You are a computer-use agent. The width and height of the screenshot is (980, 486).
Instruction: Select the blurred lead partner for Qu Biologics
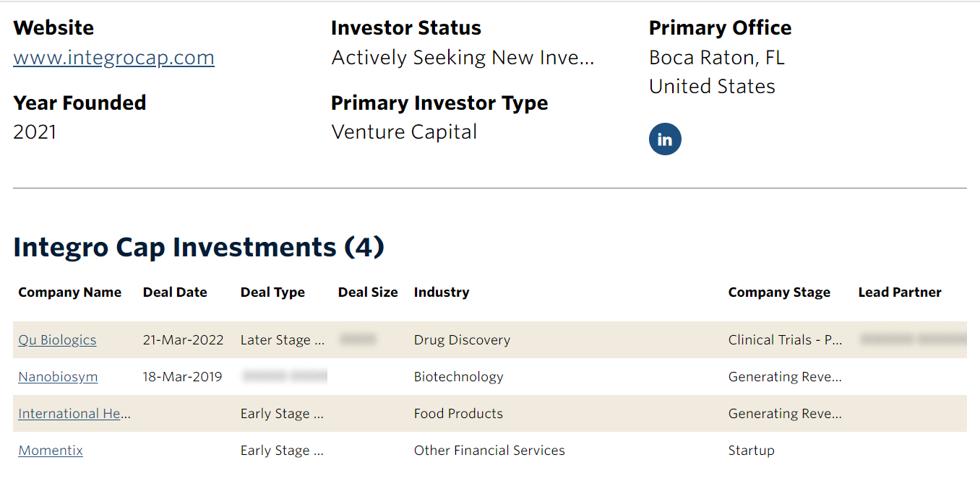tap(913, 339)
